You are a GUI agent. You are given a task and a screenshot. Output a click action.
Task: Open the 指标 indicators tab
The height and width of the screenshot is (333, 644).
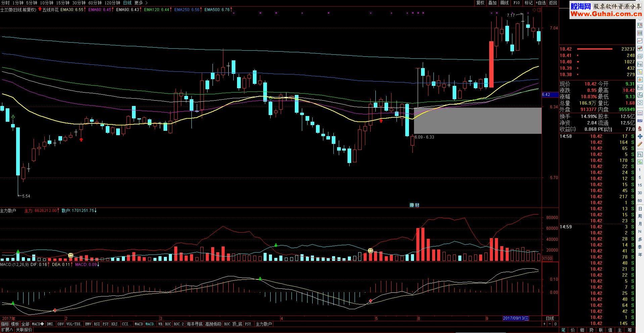pos(5,324)
